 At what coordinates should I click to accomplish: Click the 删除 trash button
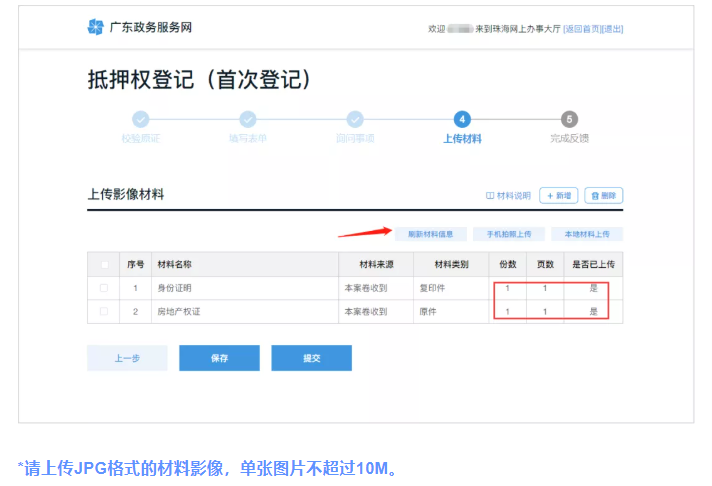(603, 196)
